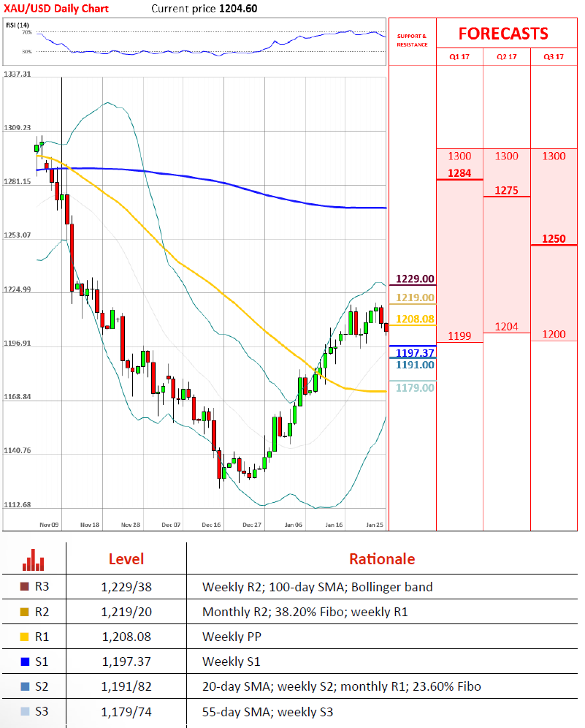Click the Dec 16 date axis label

pyautogui.click(x=211, y=525)
